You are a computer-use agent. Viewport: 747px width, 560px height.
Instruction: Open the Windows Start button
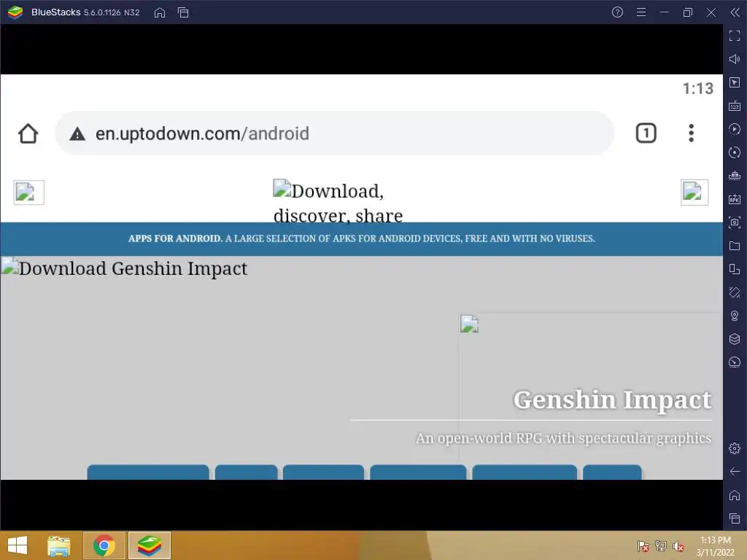tap(18, 545)
